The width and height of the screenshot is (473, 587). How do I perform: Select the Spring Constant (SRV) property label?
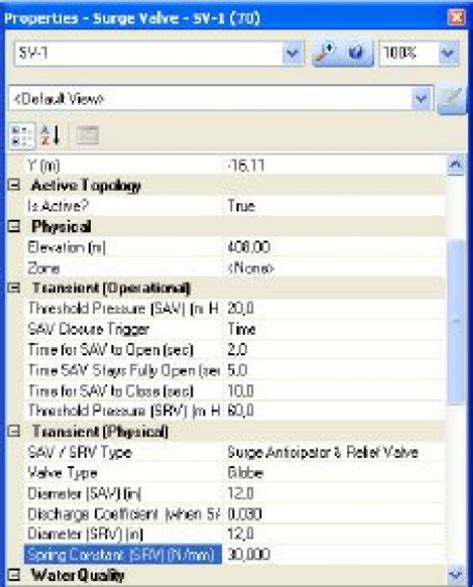[x=123, y=554]
